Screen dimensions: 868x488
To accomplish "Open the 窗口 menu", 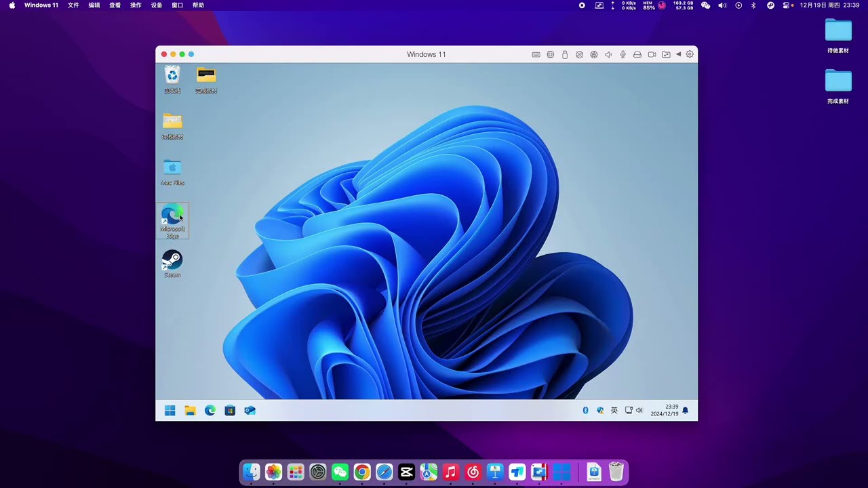I will point(178,5).
